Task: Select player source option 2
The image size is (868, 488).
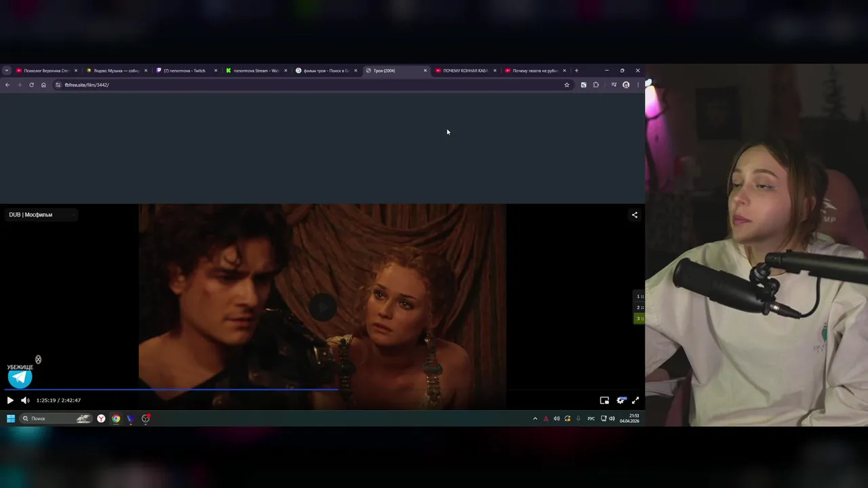Action: click(x=639, y=308)
